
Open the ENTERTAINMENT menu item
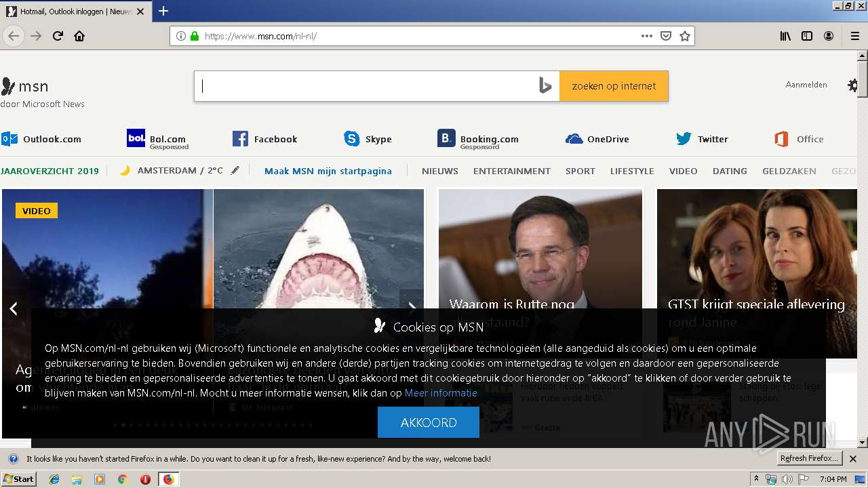point(512,171)
